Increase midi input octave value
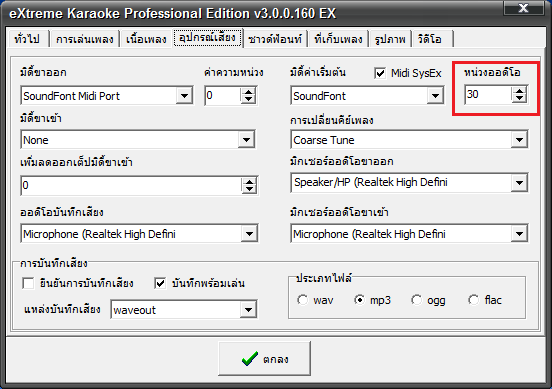Screen dimensions: 552x389 [250, 181]
